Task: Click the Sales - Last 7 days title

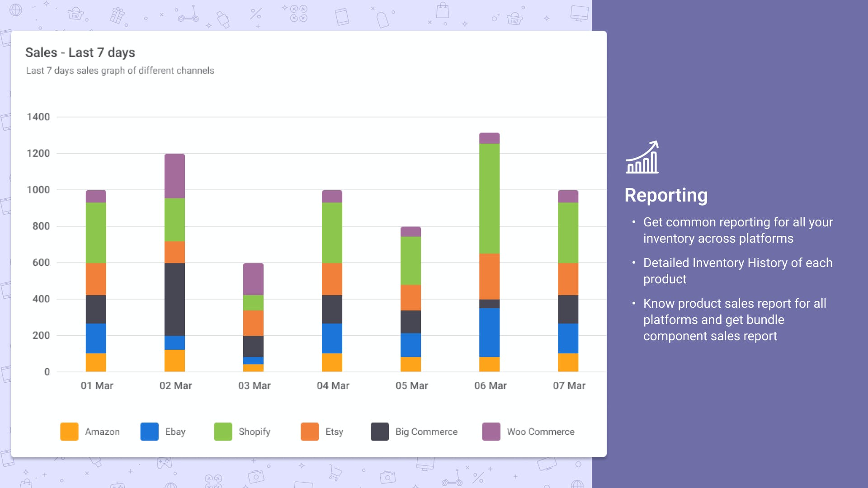Action: [80, 52]
